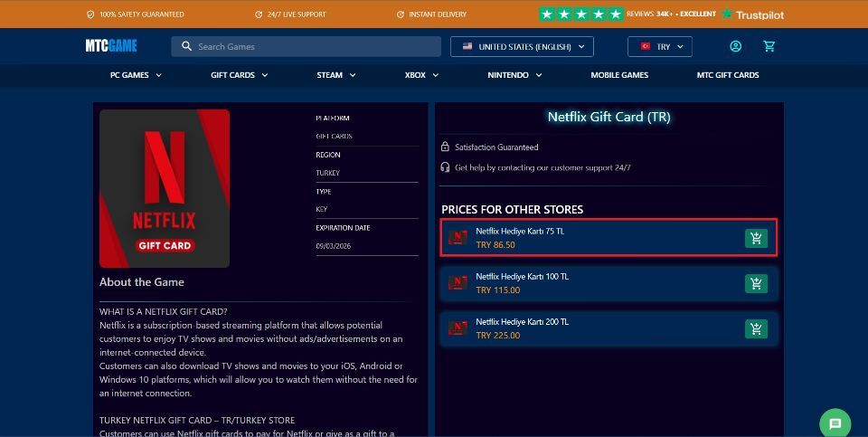868x437 pixels.
Task: Select Netflix Hediye Kartı 75 TL title
Action: pyautogui.click(x=520, y=231)
